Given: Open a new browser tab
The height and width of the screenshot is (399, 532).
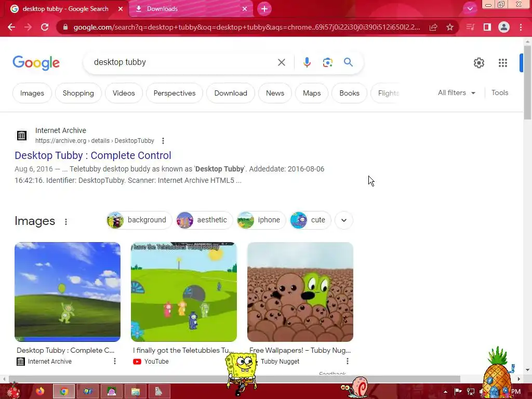Looking at the screenshot, I should click(264, 9).
